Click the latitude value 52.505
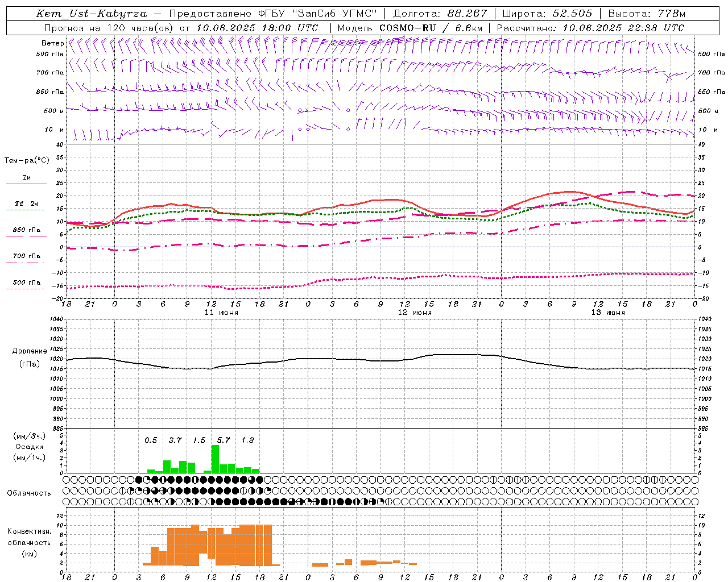728x582 pixels. (x=572, y=14)
